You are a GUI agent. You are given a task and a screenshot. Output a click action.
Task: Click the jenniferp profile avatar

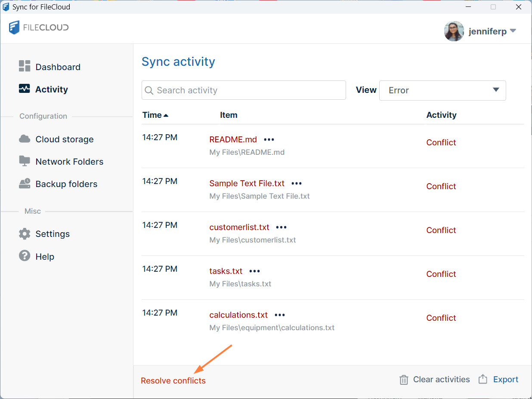point(454,31)
